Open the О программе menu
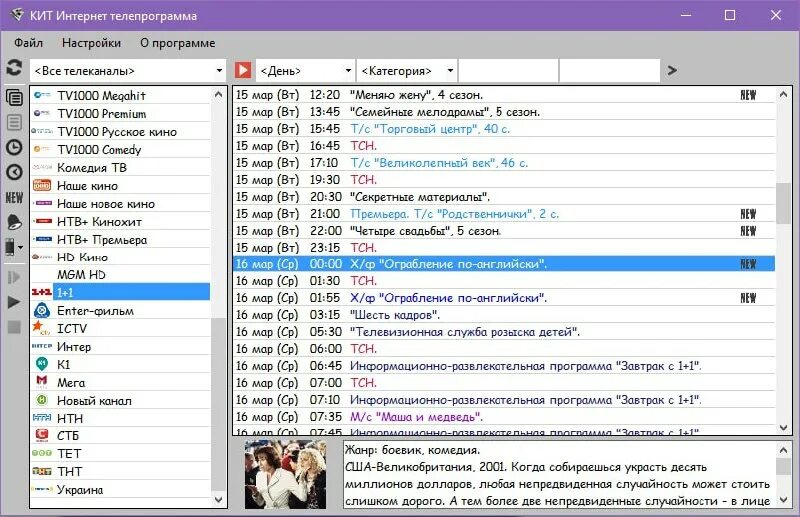 178,43
